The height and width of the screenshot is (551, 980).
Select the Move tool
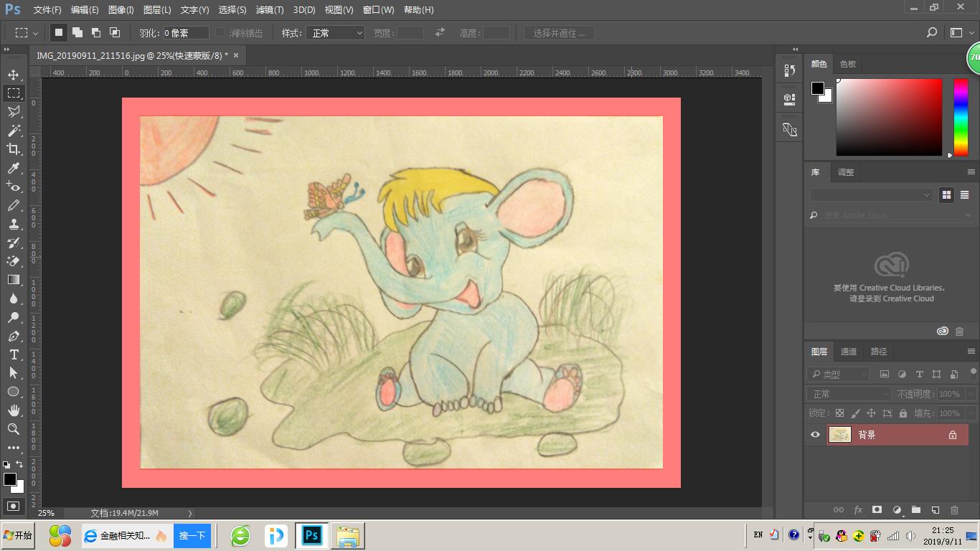coord(13,75)
